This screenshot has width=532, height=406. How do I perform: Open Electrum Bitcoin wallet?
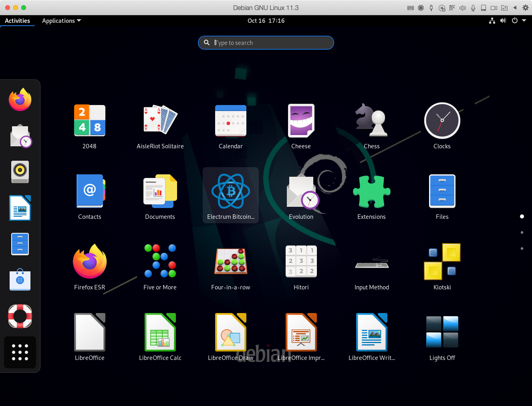pyautogui.click(x=231, y=195)
